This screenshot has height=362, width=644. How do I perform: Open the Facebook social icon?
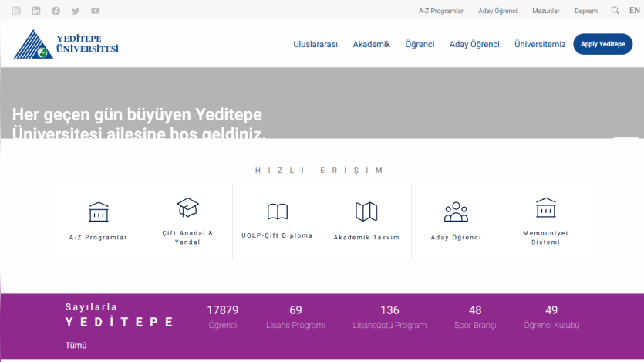[x=56, y=11]
